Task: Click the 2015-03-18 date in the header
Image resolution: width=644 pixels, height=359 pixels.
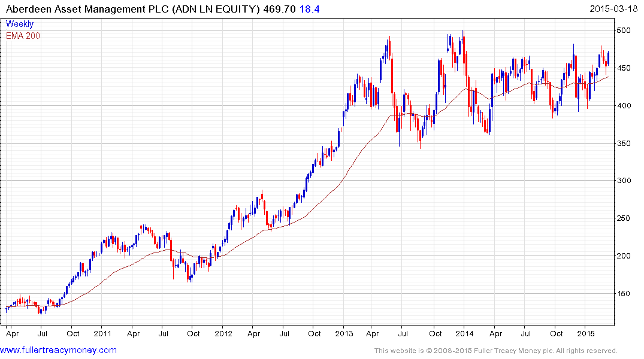Action: click(615, 9)
